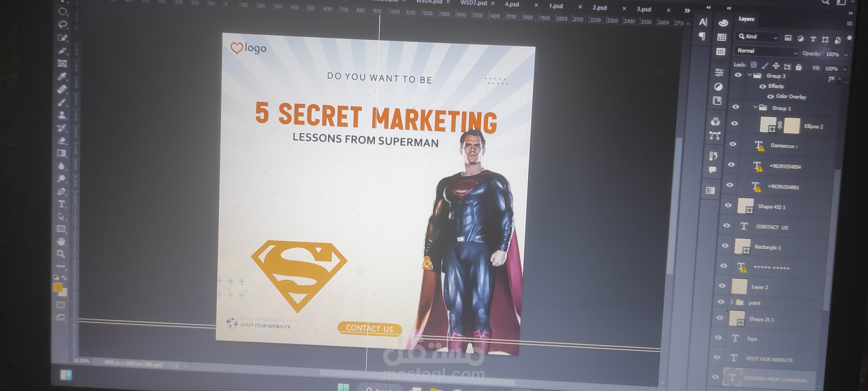Open the Layers panel options menu

(849, 24)
